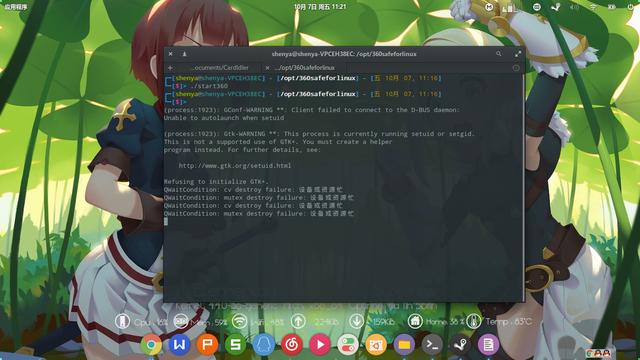Click the terminal search magnifier icon

pyautogui.click(x=499, y=53)
